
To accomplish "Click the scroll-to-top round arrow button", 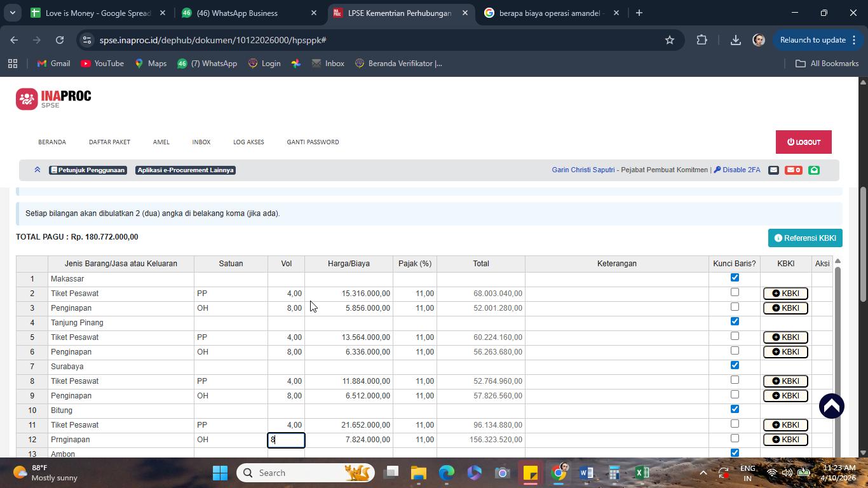I will (831, 406).
